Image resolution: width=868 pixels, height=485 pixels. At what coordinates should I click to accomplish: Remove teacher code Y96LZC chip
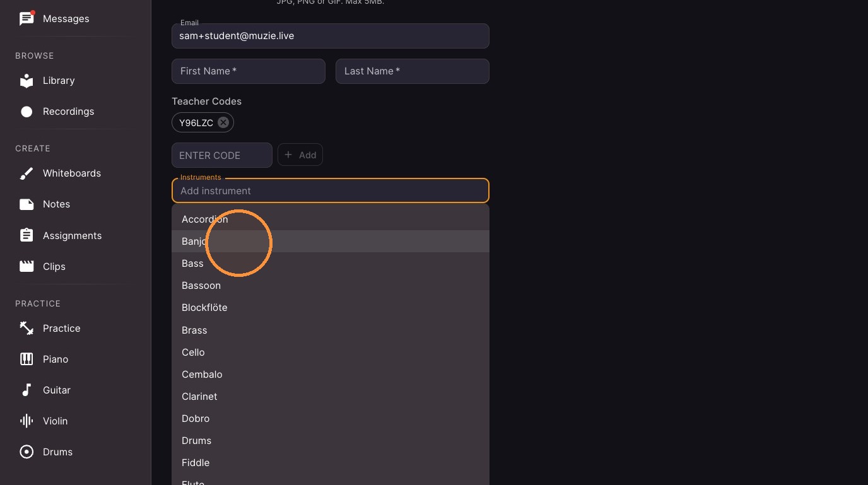coord(223,122)
